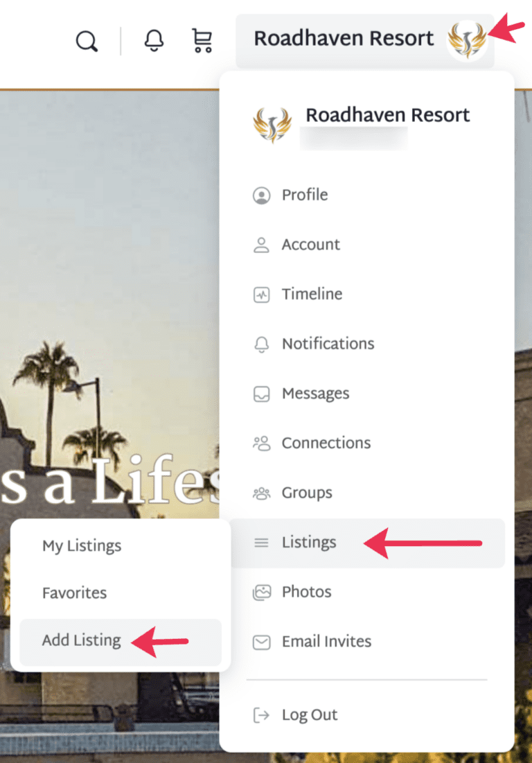The image size is (532, 763).
Task: Go to Account settings
Action: click(x=311, y=245)
